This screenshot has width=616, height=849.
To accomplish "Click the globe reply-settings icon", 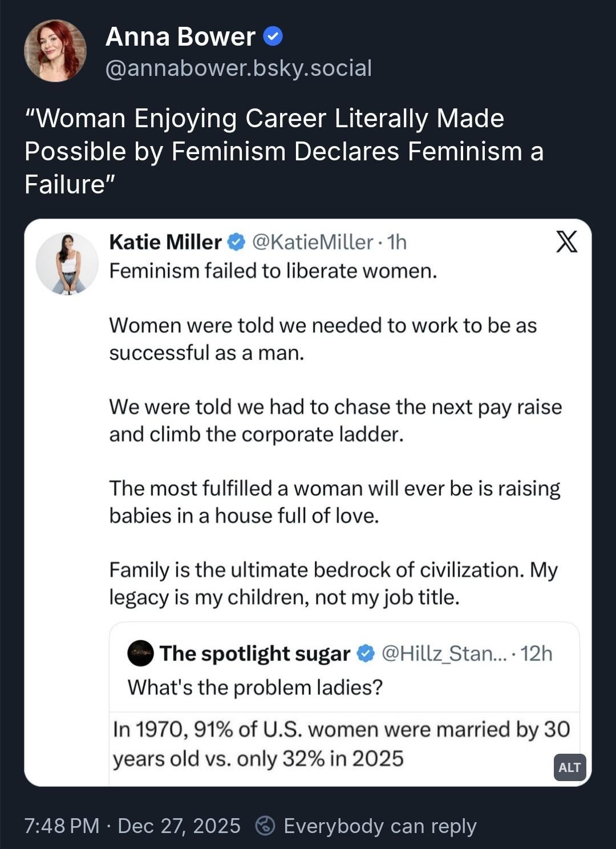I will [265, 826].
